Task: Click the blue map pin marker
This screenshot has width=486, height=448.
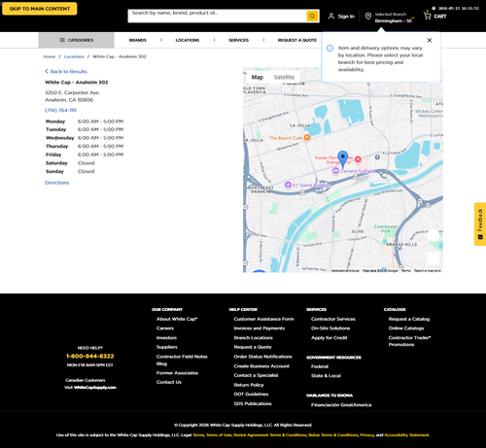Action: pyautogui.click(x=343, y=158)
